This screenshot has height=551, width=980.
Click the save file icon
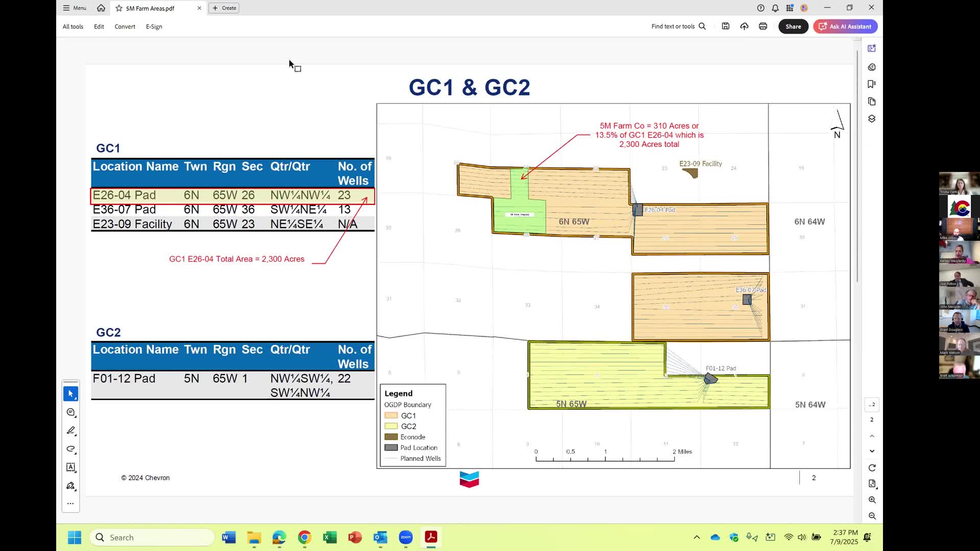click(x=725, y=27)
